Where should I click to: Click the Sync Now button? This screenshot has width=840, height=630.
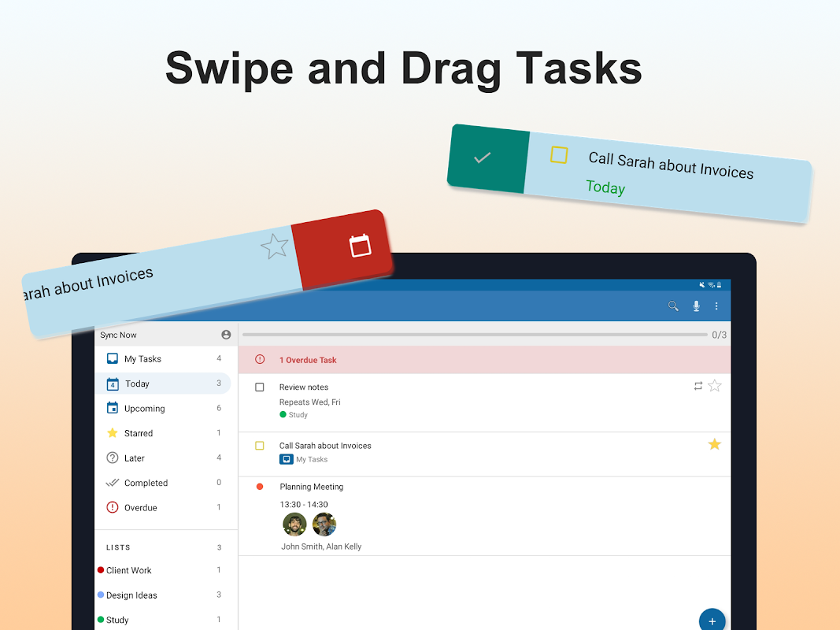click(x=118, y=335)
